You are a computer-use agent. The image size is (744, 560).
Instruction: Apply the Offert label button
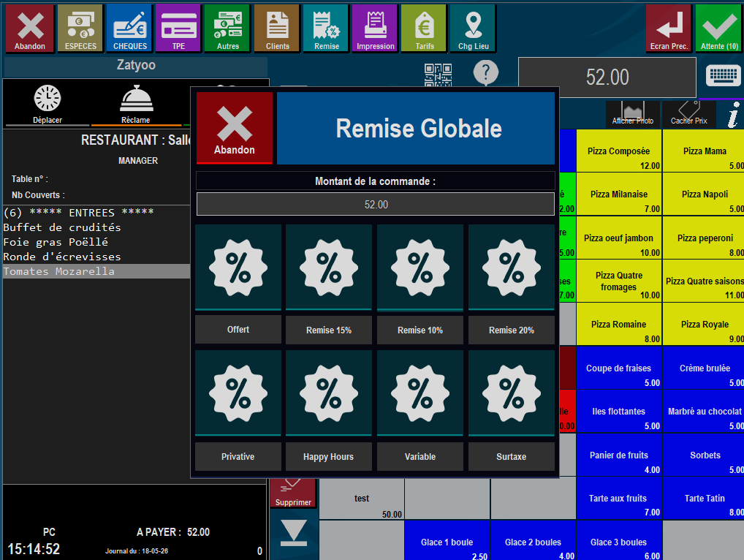(x=238, y=330)
